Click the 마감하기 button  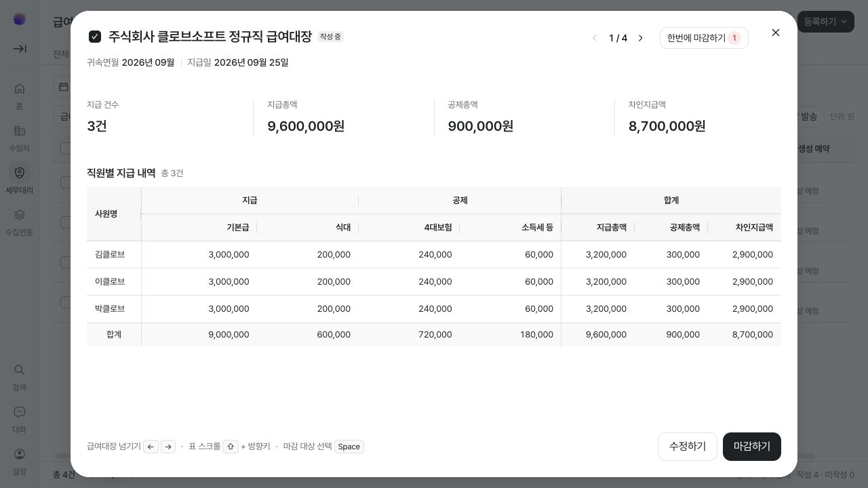point(752,447)
